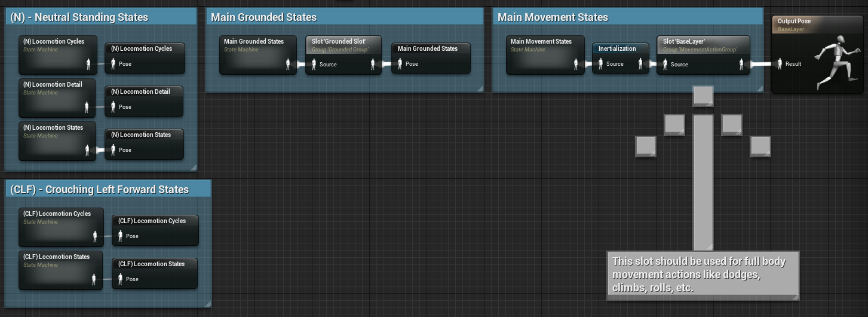Select the gray comment about full body movement actions
Image resolution: width=868 pixels, height=317 pixels.
(x=703, y=274)
